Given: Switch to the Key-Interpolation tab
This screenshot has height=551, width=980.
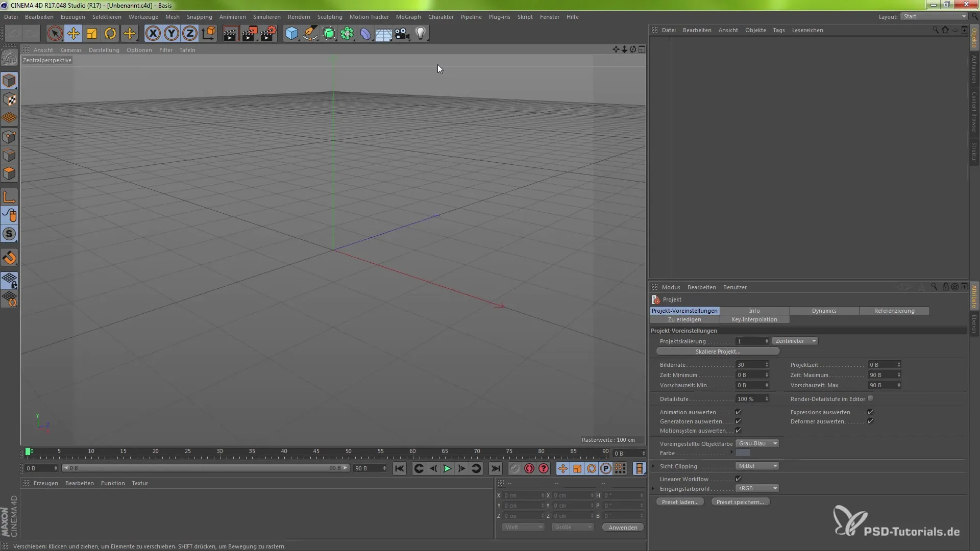Looking at the screenshot, I should point(754,319).
